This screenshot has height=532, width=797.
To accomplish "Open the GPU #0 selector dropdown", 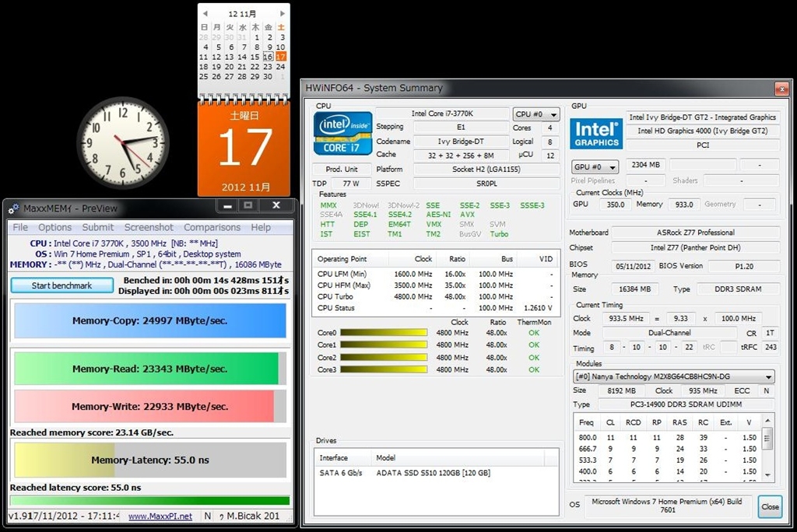I will (595, 167).
